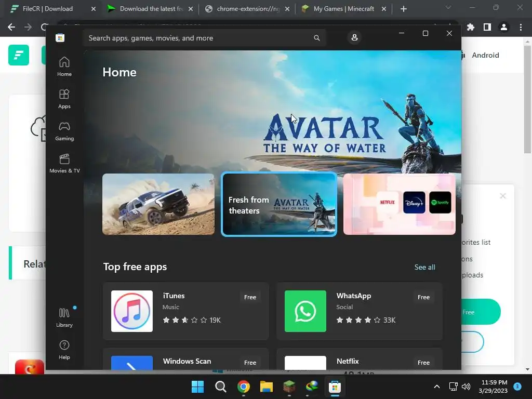Open File Explorer from taskbar
This screenshot has height=399, width=532.
[267, 387]
